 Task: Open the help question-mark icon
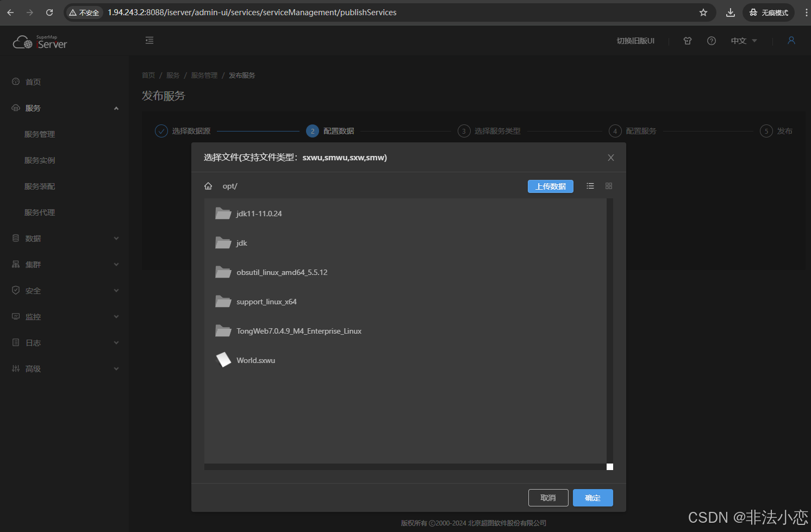click(712, 41)
